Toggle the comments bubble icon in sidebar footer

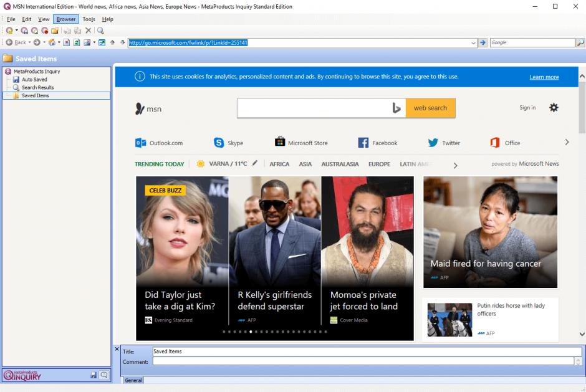tap(104, 375)
